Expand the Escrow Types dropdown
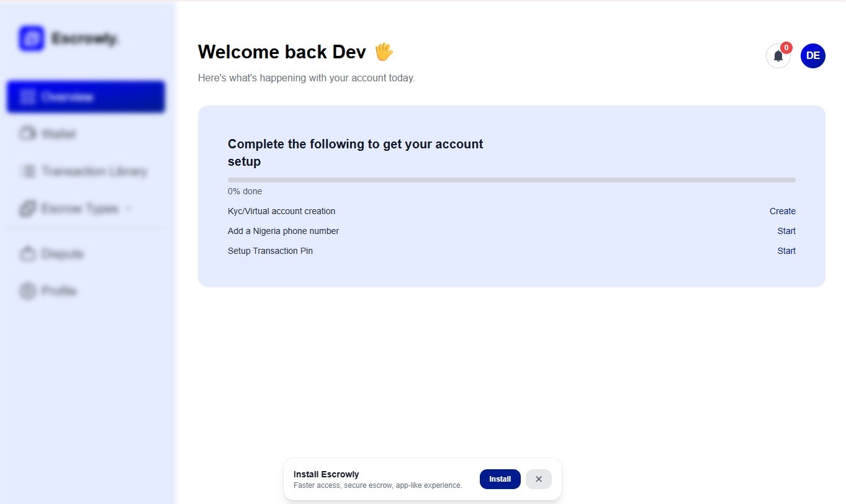The width and height of the screenshot is (846, 504). [130, 209]
